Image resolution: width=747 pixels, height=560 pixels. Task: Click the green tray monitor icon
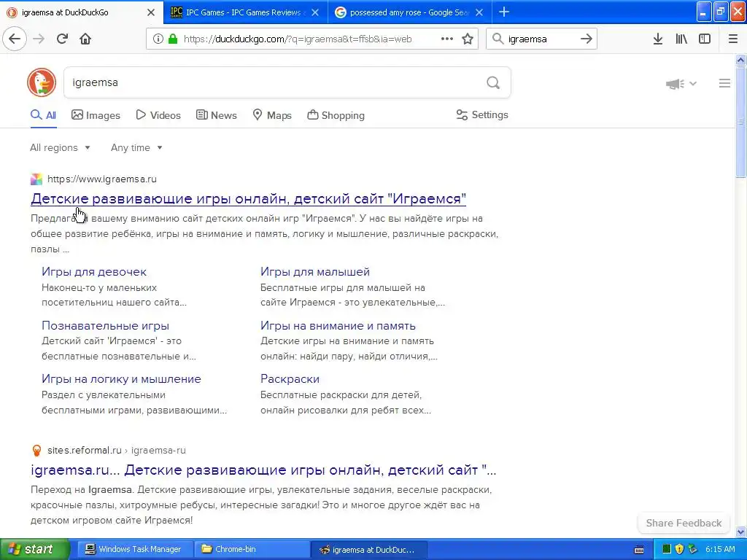click(667, 549)
